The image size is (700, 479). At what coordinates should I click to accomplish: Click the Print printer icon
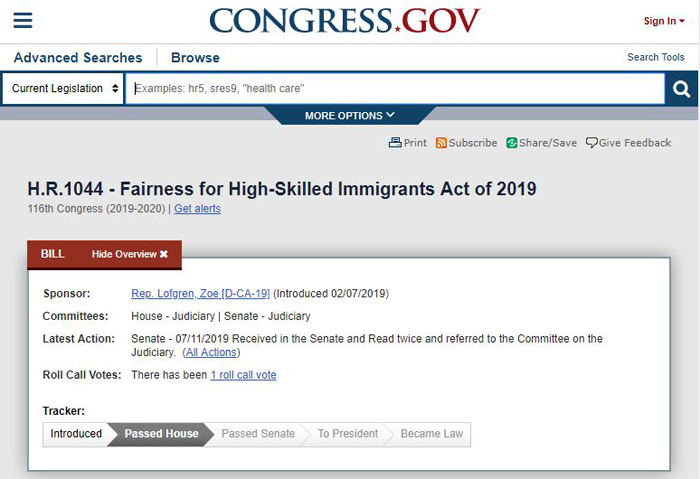coord(395,143)
